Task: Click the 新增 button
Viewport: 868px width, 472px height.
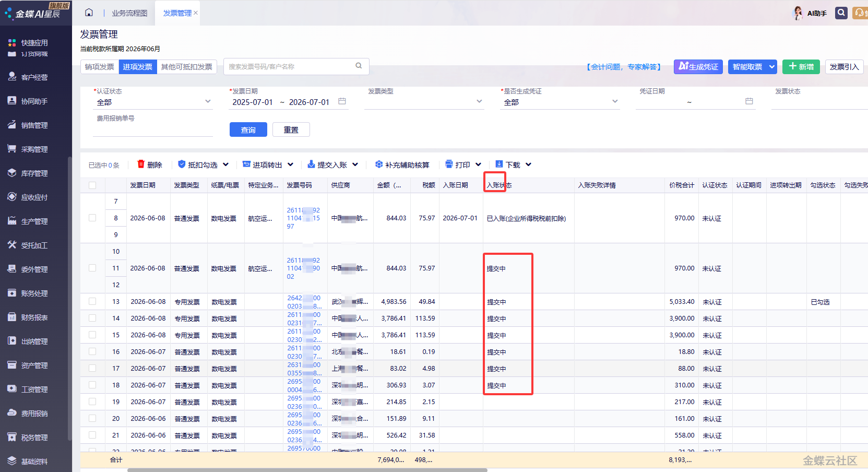Action: [x=801, y=67]
